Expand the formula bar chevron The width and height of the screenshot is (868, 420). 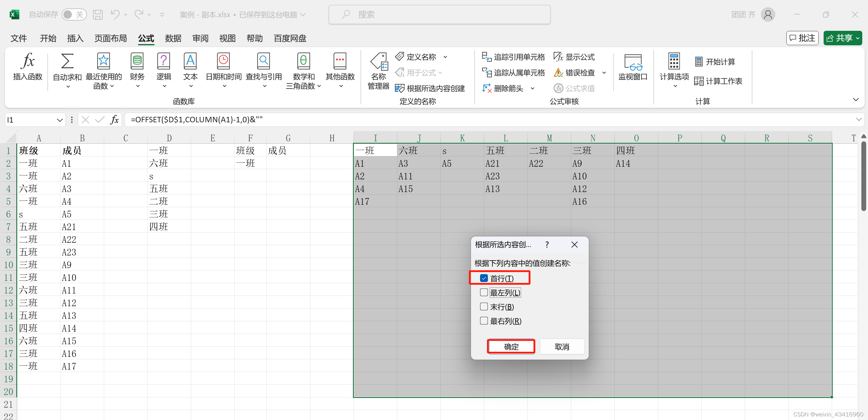pos(859,119)
